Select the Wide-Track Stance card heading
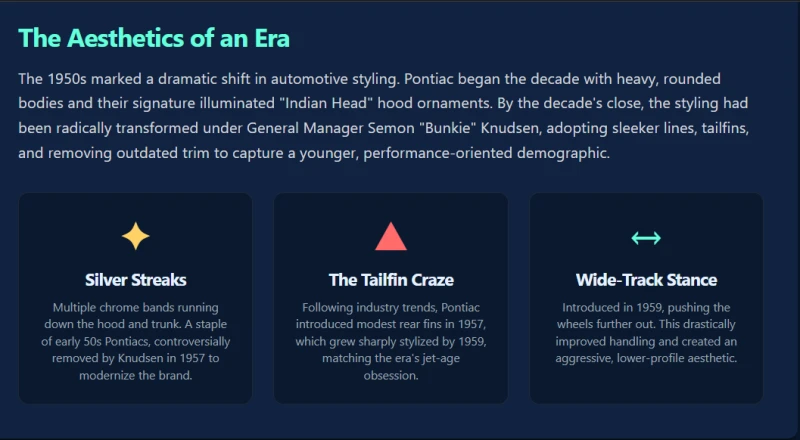This screenshot has height=440, width=800. click(x=646, y=280)
